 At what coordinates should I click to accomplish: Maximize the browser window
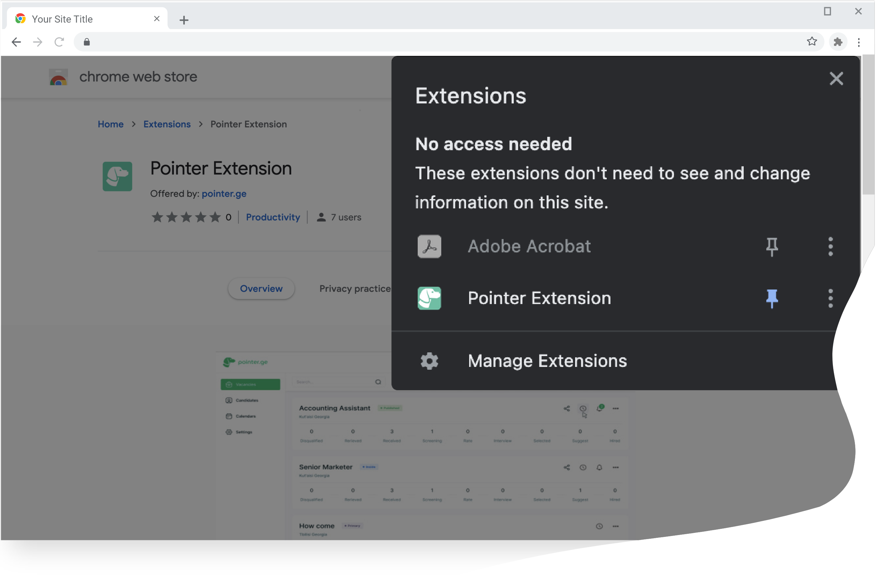click(828, 11)
